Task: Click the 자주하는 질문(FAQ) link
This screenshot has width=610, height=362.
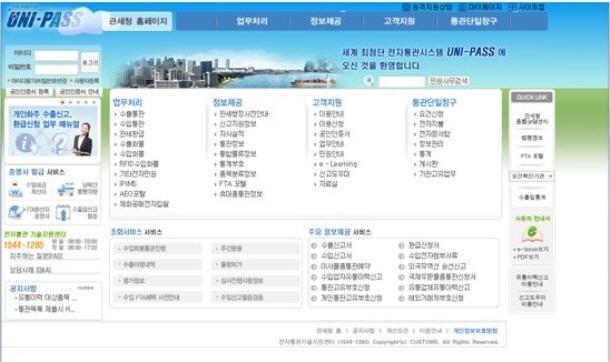Action: click(x=36, y=256)
